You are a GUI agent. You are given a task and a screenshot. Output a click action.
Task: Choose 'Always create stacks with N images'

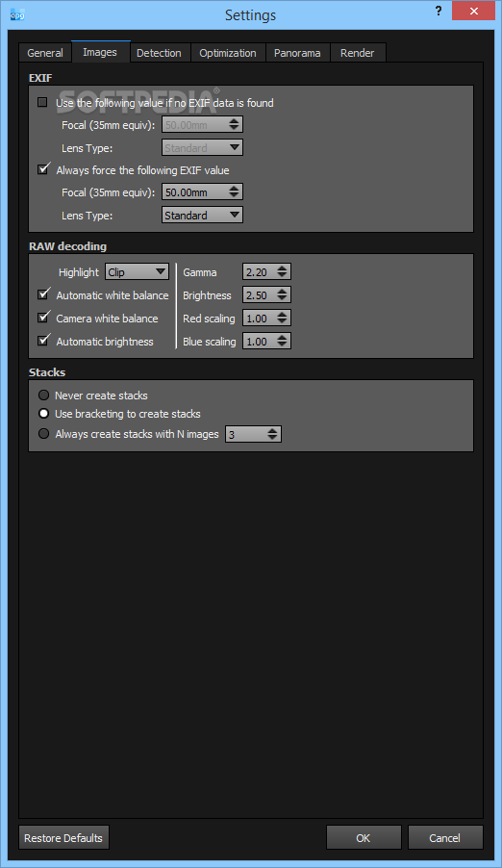click(43, 434)
